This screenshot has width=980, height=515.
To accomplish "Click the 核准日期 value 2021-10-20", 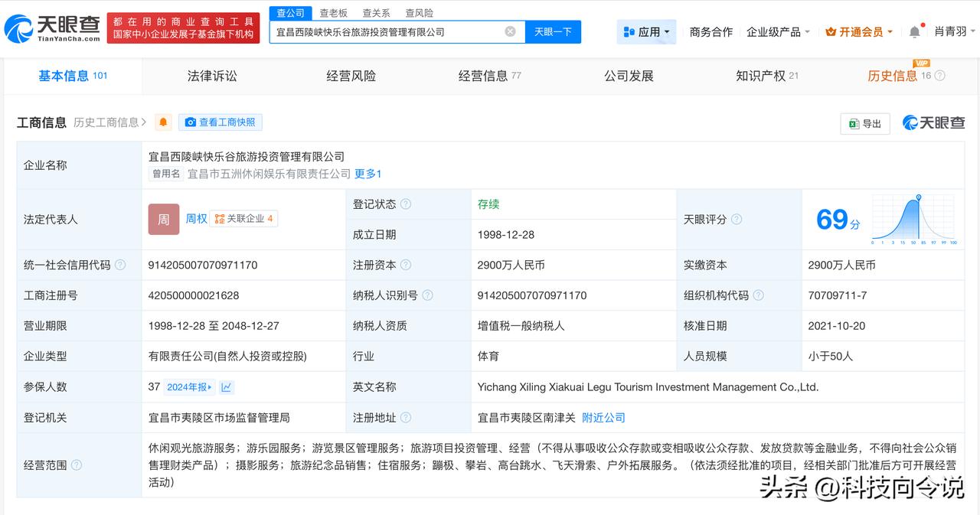I will 837,326.
